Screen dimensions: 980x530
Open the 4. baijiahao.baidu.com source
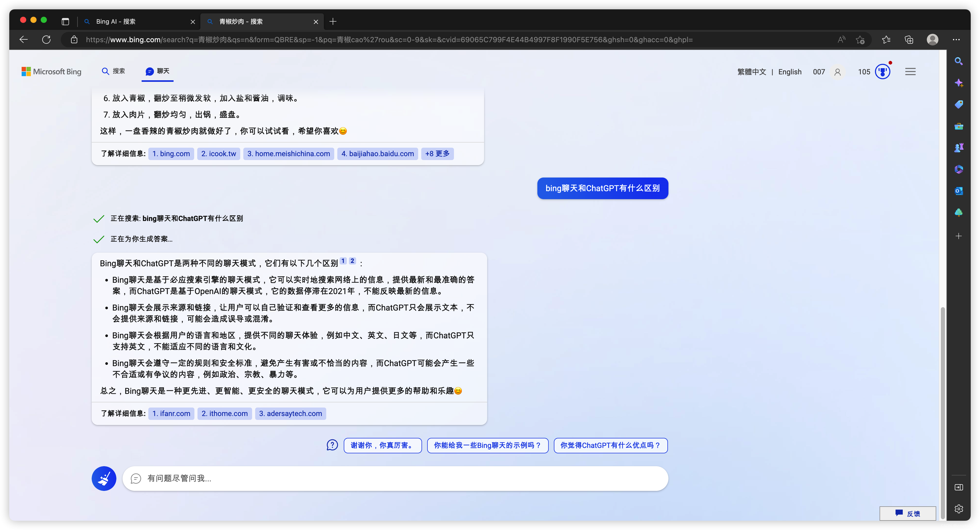(x=378, y=154)
